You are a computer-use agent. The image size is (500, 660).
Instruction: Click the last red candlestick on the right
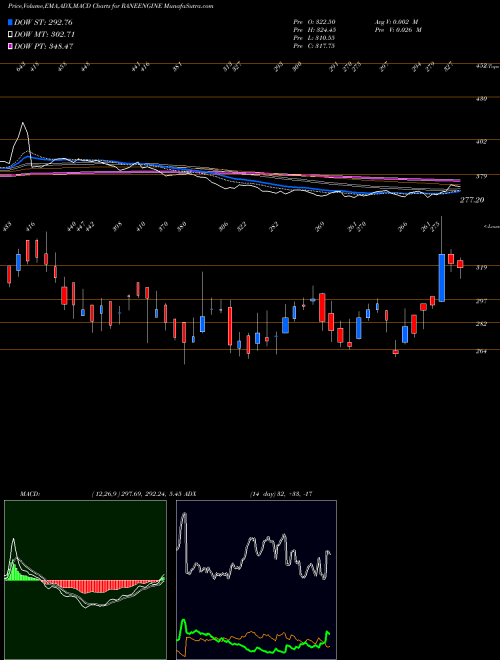coord(460,264)
